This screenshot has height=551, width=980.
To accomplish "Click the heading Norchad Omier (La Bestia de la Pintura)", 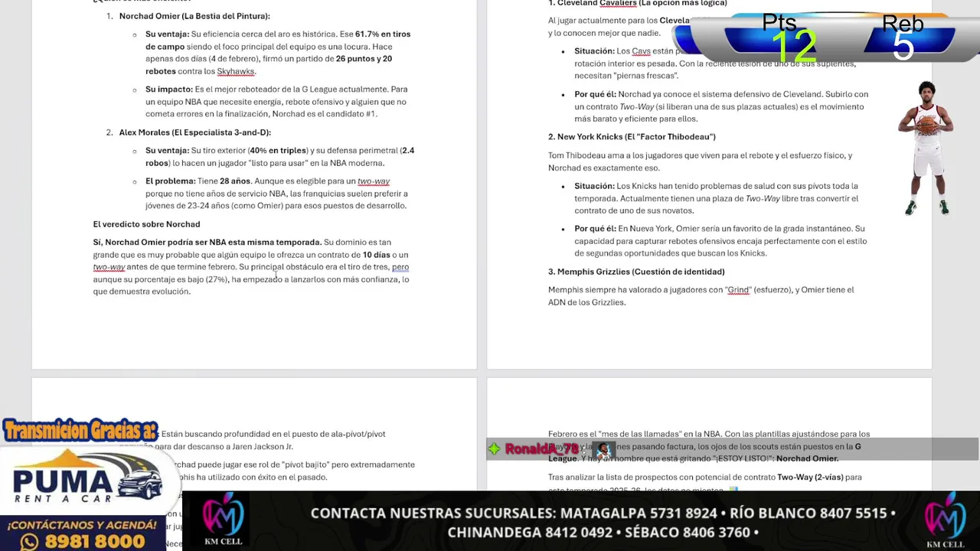I will pos(194,16).
